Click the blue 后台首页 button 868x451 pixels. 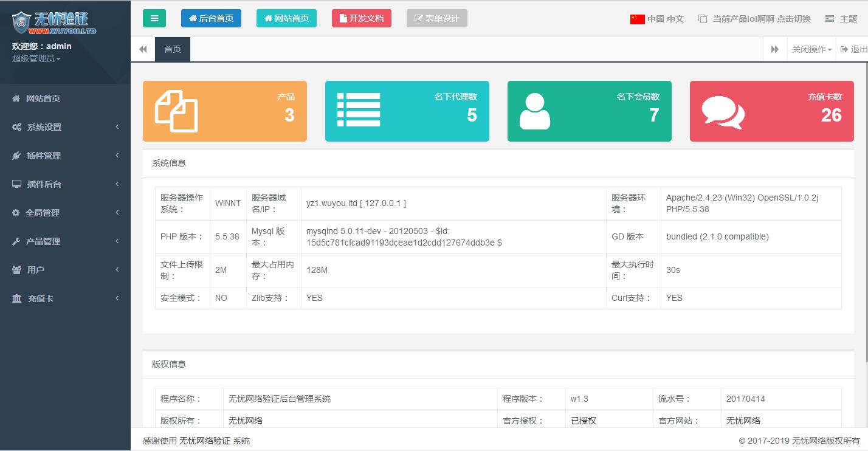click(x=211, y=18)
